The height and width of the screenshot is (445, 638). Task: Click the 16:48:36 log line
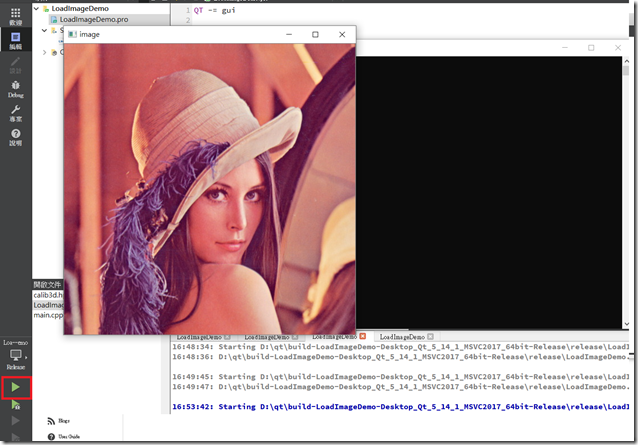pos(400,357)
